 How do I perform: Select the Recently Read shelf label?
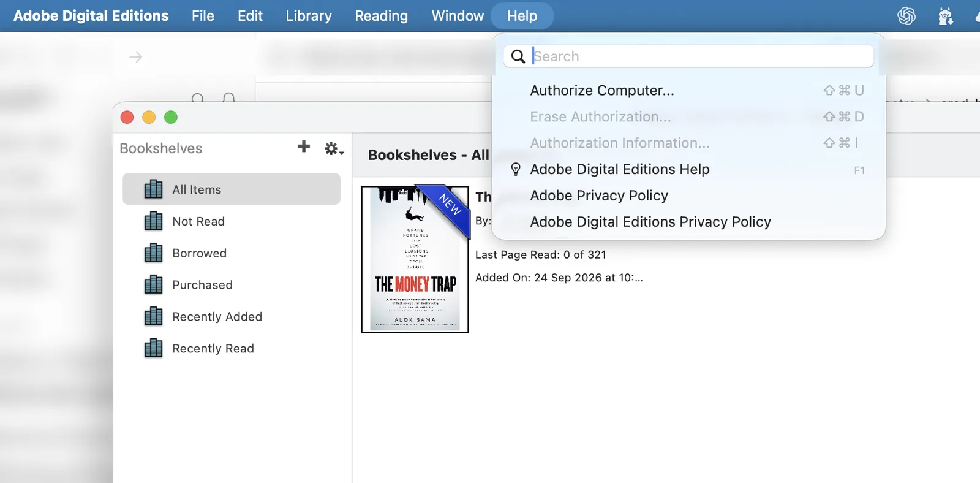coord(213,349)
